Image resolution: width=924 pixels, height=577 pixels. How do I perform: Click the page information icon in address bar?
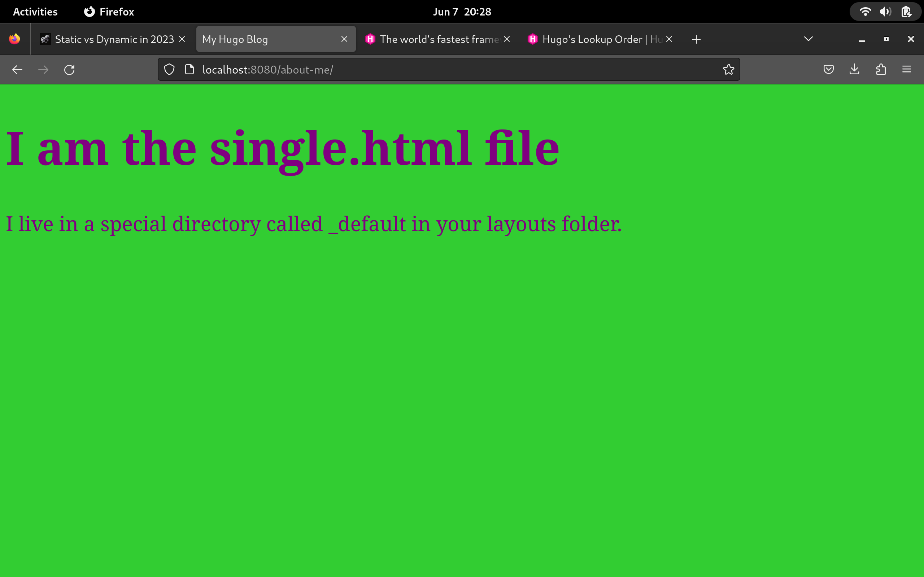pyautogui.click(x=189, y=70)
